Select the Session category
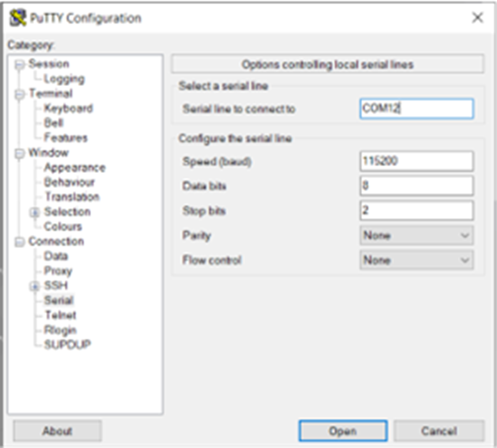The height and width of the screenshot is (448, 497). (x=49, y=64)
